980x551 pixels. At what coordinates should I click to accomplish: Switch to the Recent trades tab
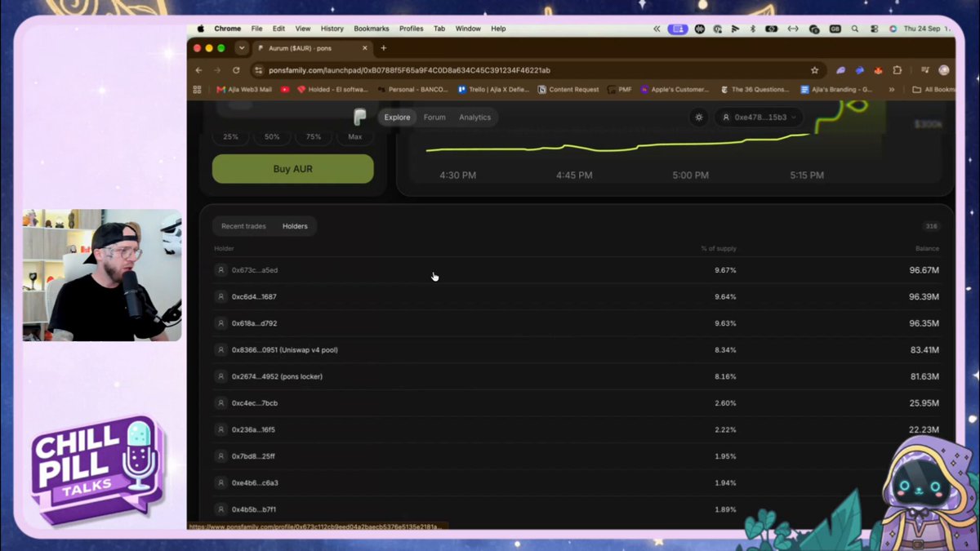[x=243, y=226]
